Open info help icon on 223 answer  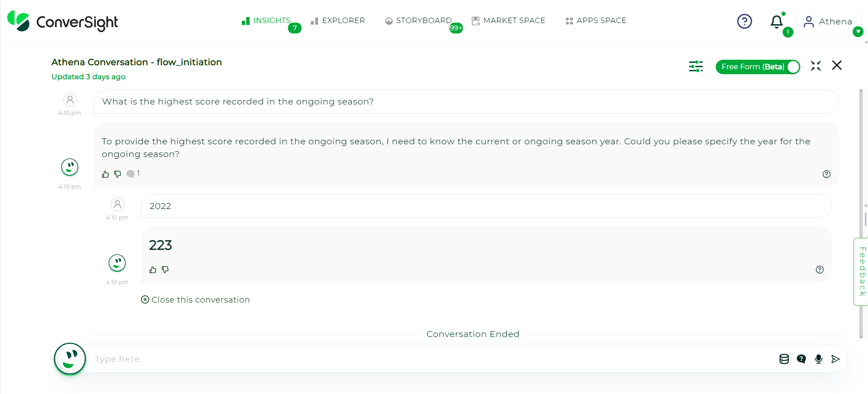[820, 270]
